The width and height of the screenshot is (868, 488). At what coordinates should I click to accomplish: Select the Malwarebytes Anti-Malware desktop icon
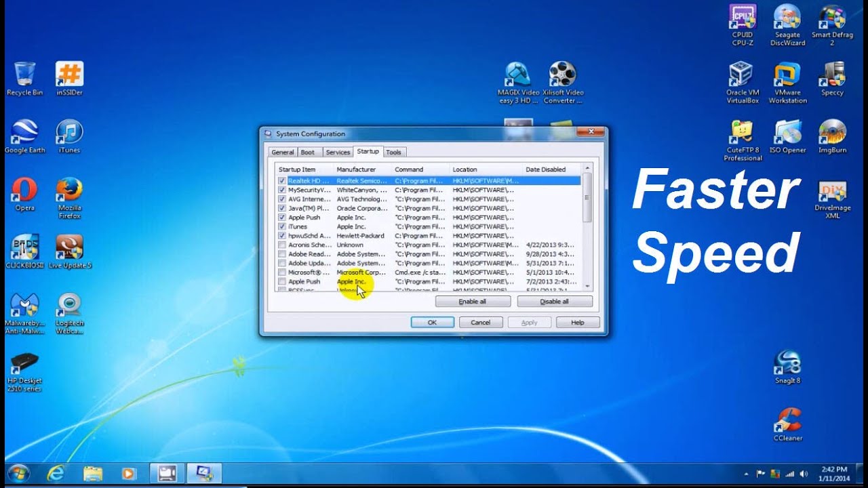click(24, 314)
